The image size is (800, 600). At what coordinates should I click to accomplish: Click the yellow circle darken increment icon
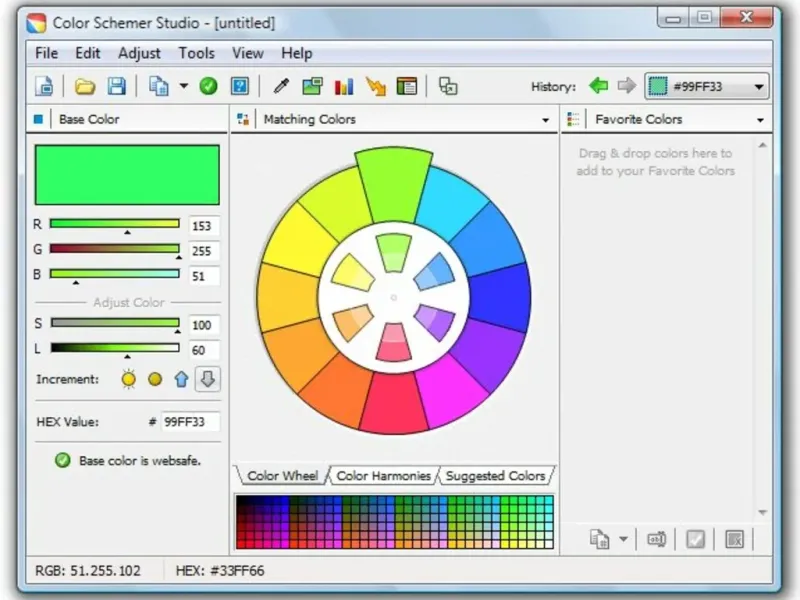tap(155, 379)
